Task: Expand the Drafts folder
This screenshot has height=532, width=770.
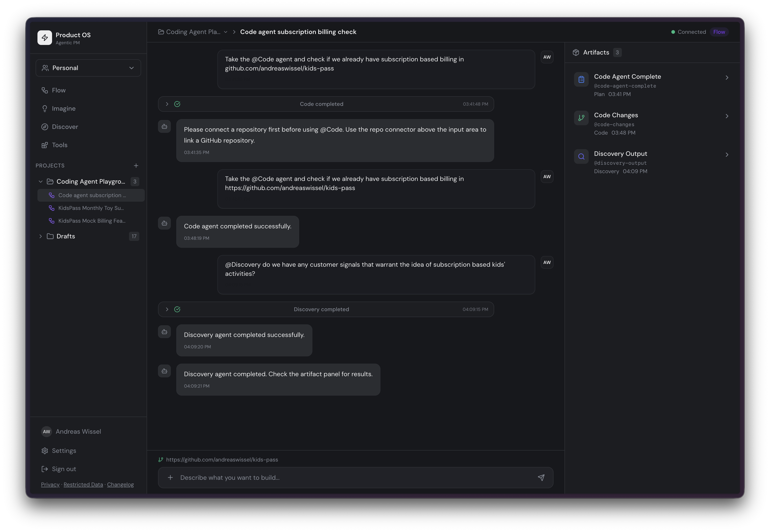Action: click(40, 236)
